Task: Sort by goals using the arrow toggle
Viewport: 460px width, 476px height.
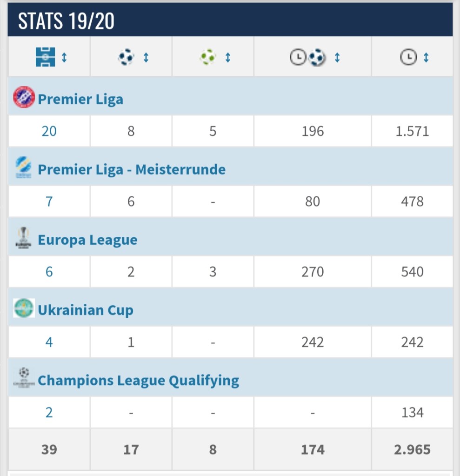Action: click(x=146, y=57)
